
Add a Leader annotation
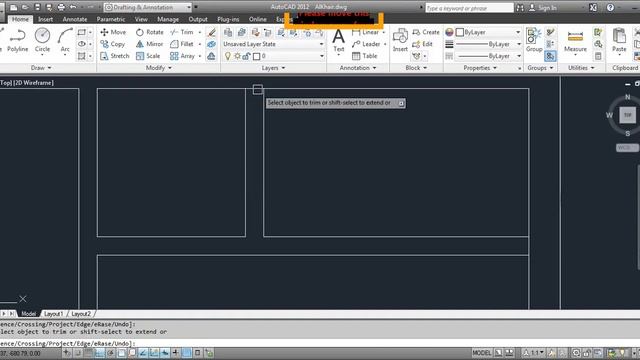(366, 44)
